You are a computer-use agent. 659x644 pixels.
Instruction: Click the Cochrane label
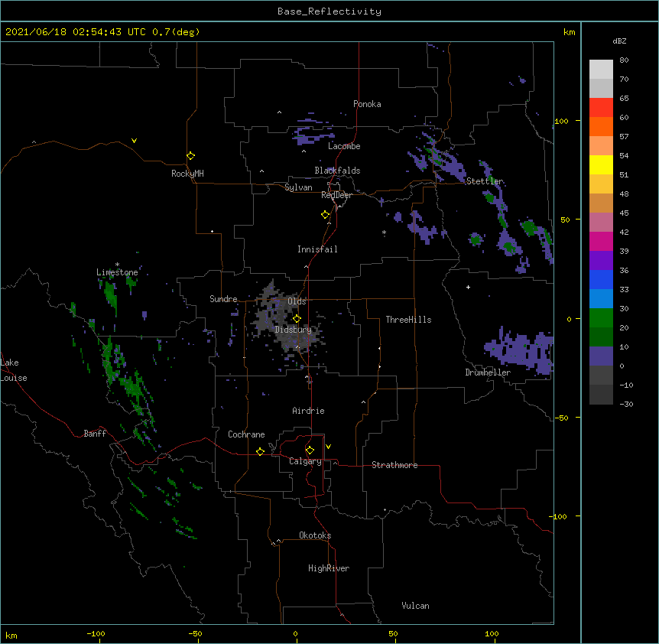pyautogui.click(x=246, y=434)
